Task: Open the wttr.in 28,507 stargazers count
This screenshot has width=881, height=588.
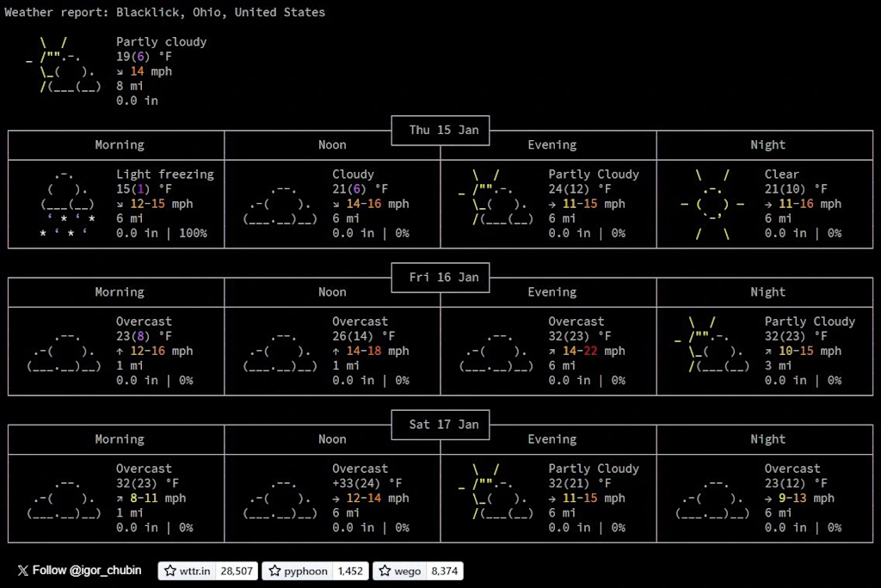Action: pyautogui.click(x=237, y=571)
